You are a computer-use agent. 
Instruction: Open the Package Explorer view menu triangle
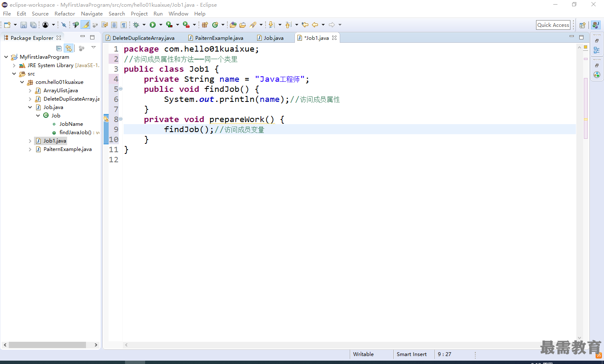tap(94, 47)
